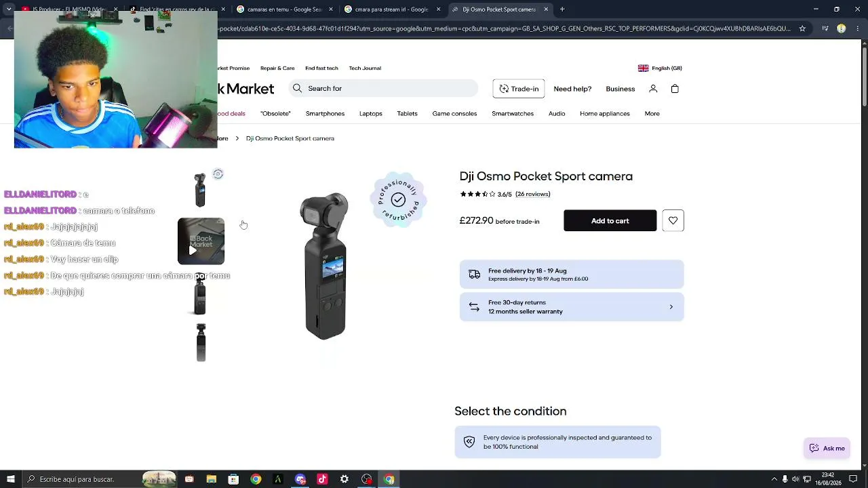Click the professionally refurbished badge

coord(398,199)
